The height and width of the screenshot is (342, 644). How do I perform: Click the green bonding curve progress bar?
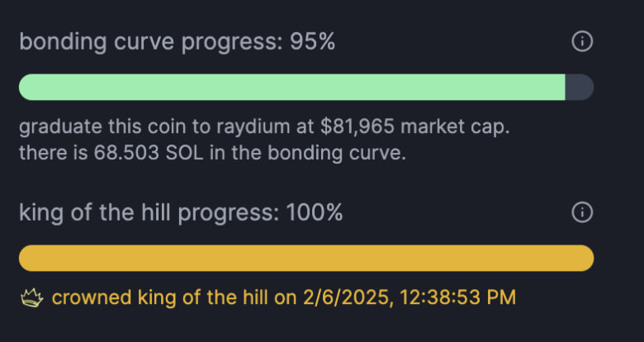(292, 87)
